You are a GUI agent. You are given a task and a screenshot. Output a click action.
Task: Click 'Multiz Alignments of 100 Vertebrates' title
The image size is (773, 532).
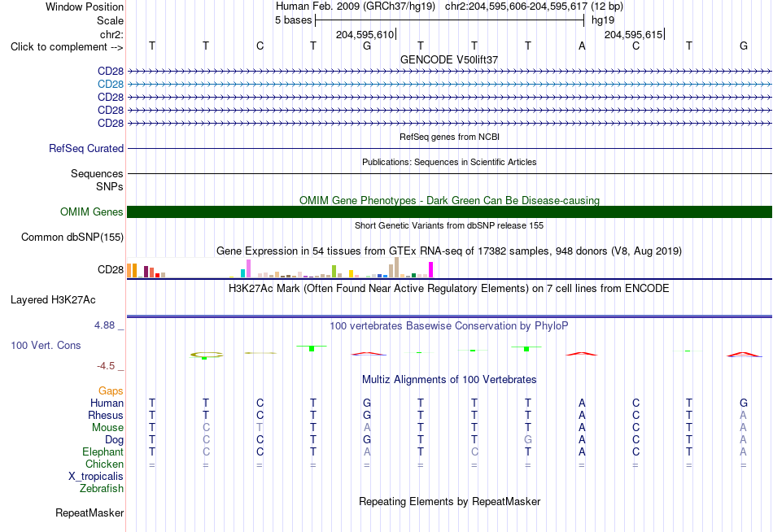[x=449, y=380]
